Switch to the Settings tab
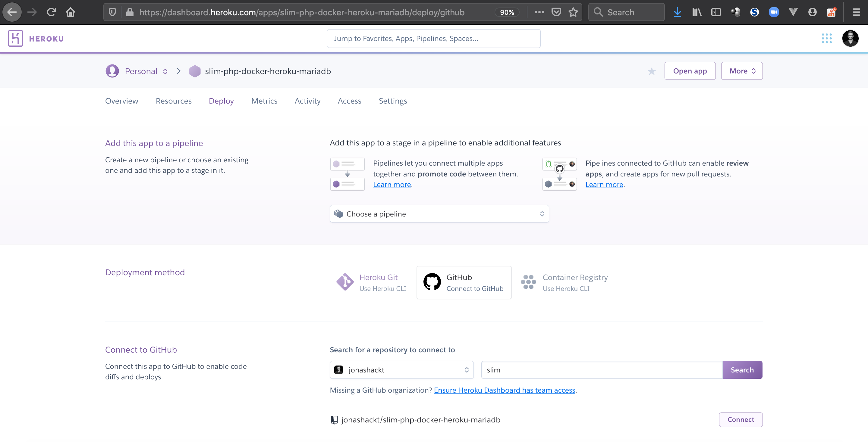This screenshot has height=442, width=868. 392,101
